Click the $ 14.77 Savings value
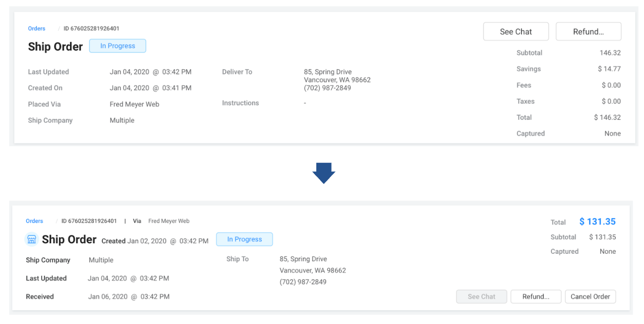Viewport: 644px width, 324px height. click(x=609, y=69)
